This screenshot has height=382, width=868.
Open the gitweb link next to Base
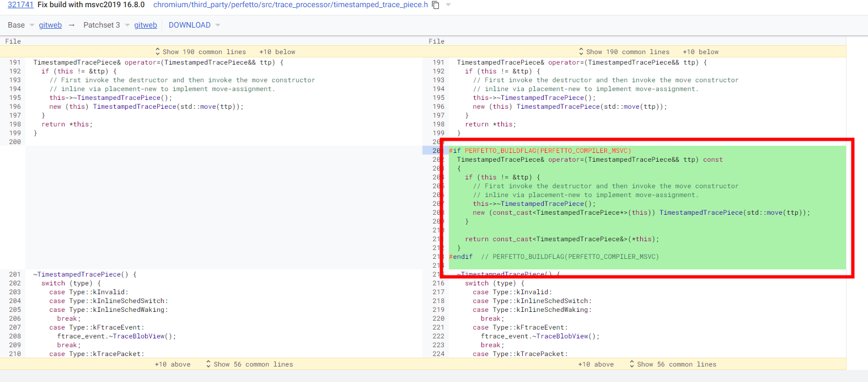(50, 25)
